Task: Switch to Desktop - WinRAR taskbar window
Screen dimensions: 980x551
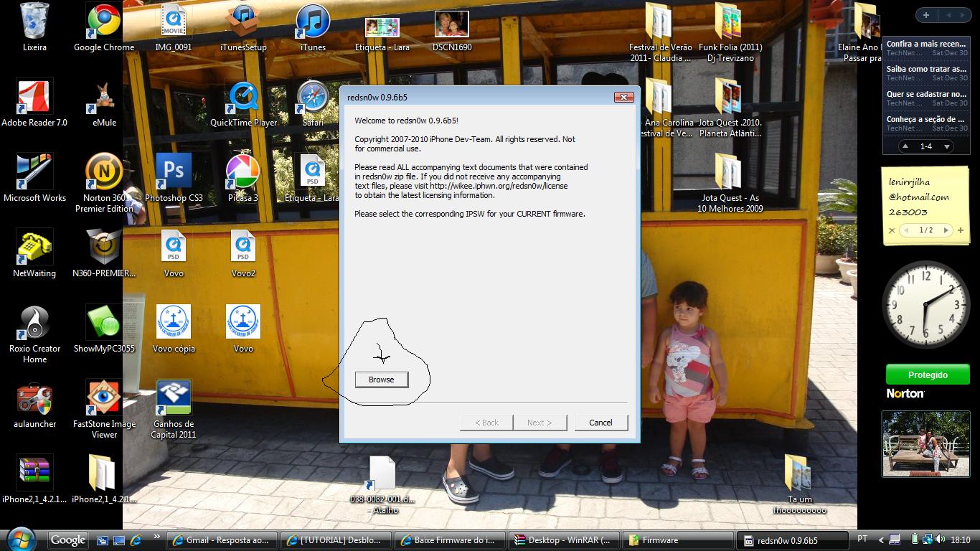Action: click(562, 540)
